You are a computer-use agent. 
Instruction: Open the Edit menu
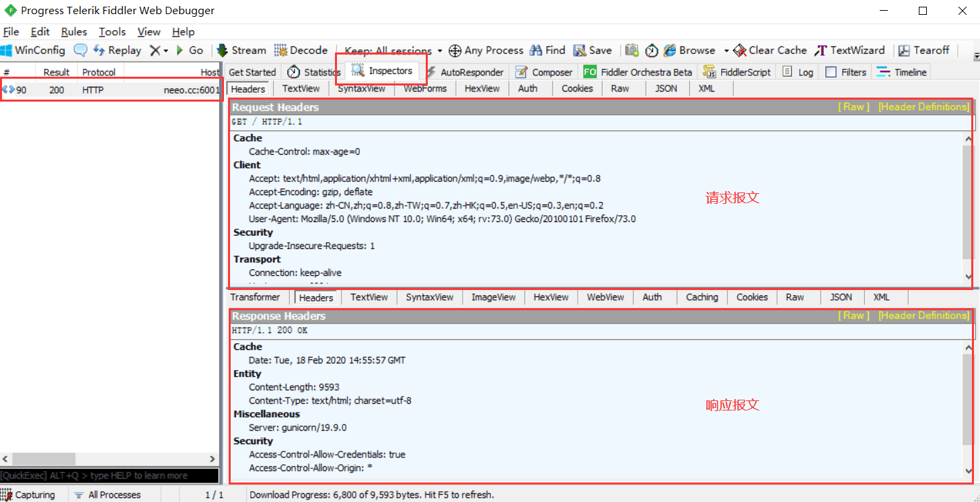point(40,32)
